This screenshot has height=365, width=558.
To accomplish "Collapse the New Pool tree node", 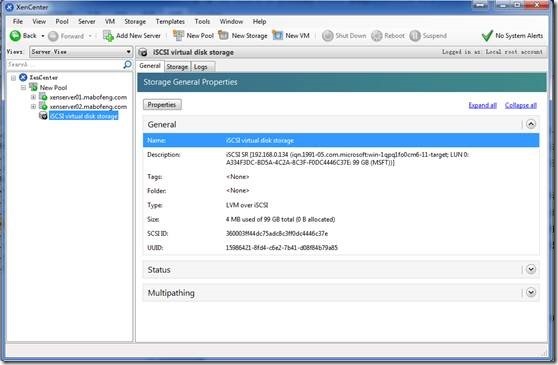I will [x=23, y=87].
